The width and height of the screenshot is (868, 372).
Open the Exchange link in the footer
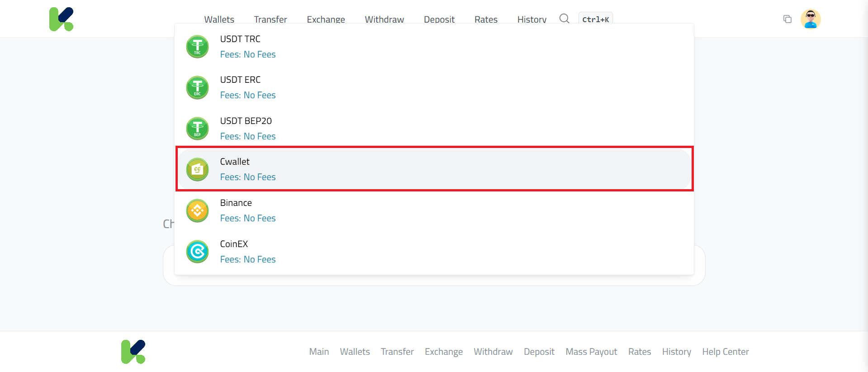click(444, 352)
